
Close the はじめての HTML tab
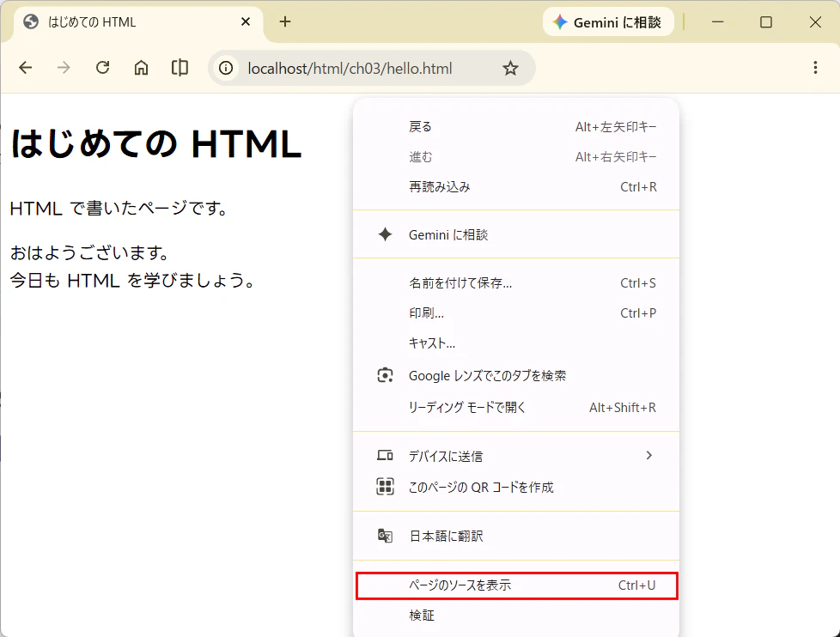coord(246,21)
